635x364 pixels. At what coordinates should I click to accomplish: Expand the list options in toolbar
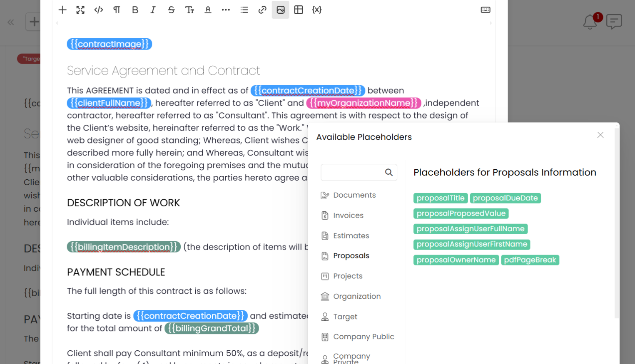244,10
